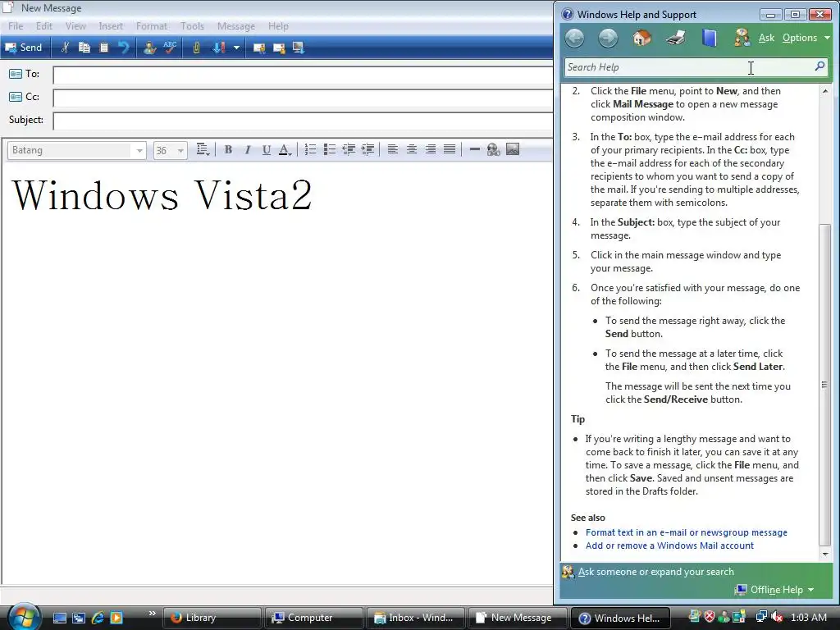Open address book via To: button
840x630 pixels.
click(24, 74)
